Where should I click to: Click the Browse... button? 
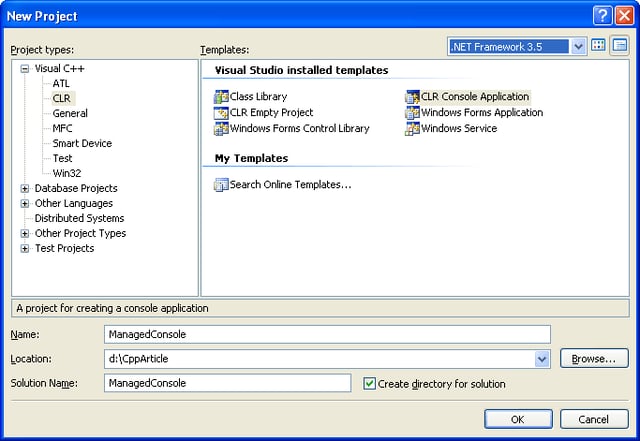pyautogui.click(x=594, y=359)
